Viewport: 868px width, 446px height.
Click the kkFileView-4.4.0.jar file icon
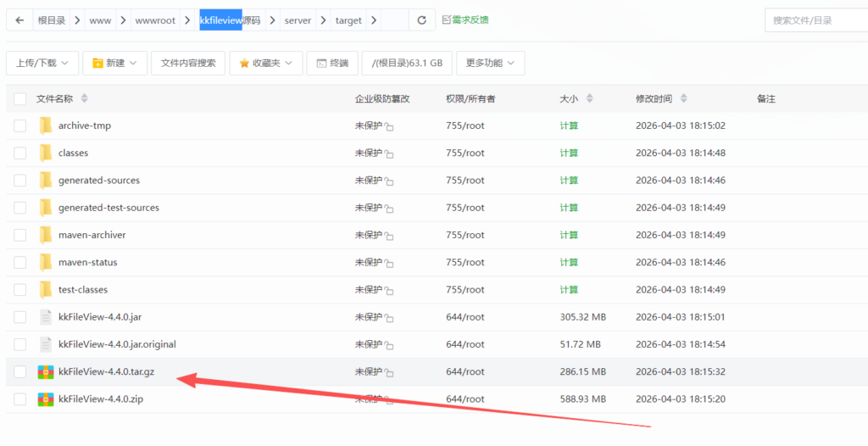tap(46, 317)
